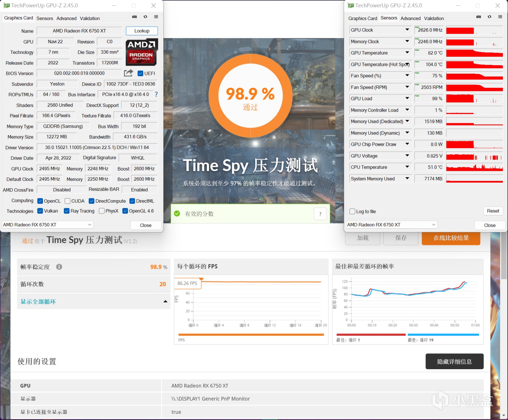Click refresh icon in Sensors GPU-Z window
The image size is (508, 420).
pos(489,17)
